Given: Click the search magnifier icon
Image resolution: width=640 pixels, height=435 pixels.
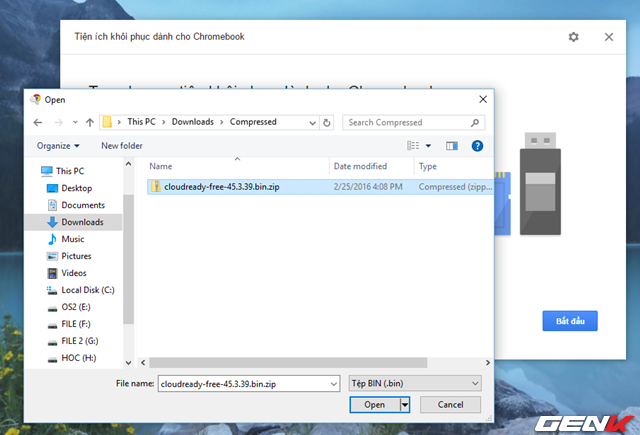Looking at the screenshot, I should [474, 122].
